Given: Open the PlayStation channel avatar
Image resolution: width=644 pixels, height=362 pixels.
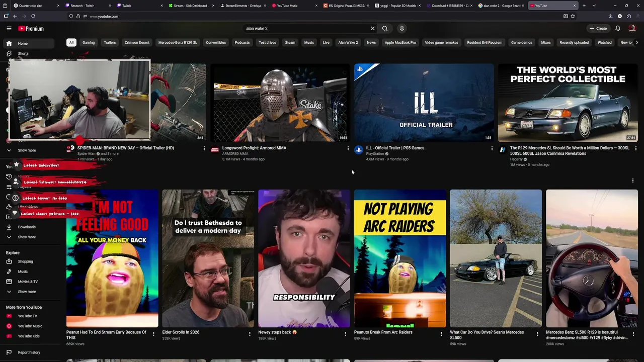Looking at the screenshot, I should point(359,150).
